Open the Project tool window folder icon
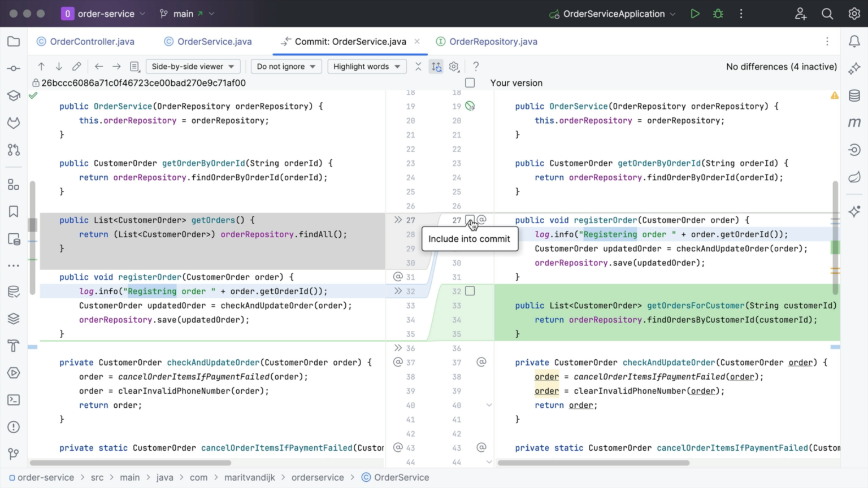This screenshot has height=488, width=868. coord(14,41)
